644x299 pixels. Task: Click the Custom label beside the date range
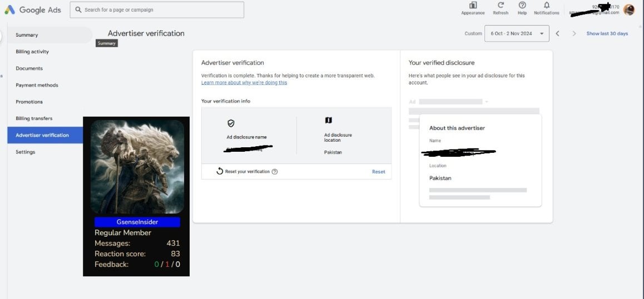pyautogui.click(x=473, y=34)
